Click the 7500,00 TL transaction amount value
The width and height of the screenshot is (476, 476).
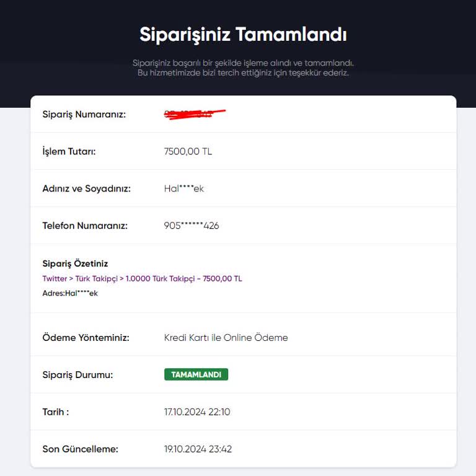(188, 151)
